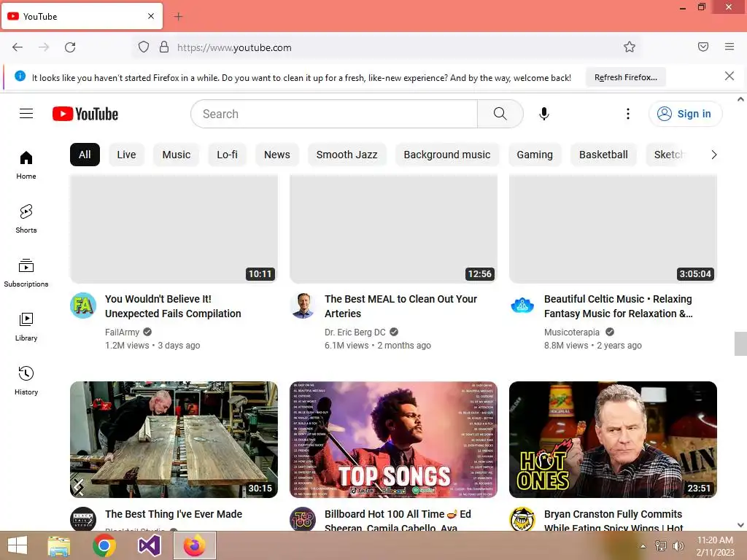Open Musicoterapia channel avatar
Screen dimensions: 747x560
click(522, 306)
